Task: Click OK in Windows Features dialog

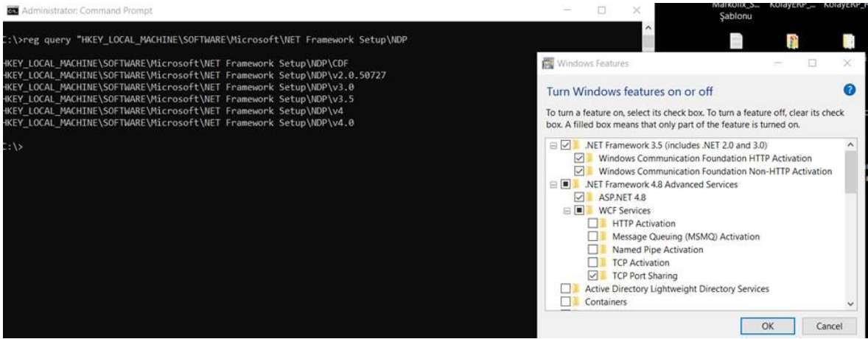Action: click(x=767, y=326)
